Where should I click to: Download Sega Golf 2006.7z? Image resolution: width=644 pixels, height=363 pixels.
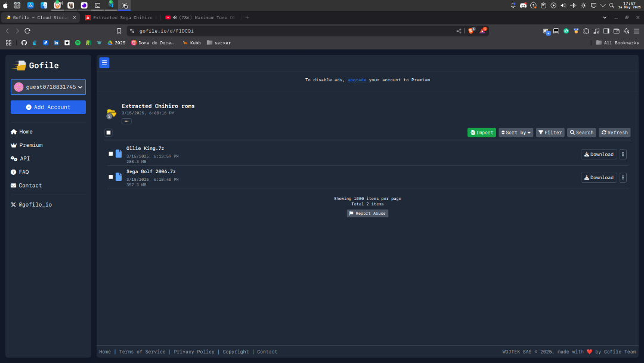click(x=599, y=177)
